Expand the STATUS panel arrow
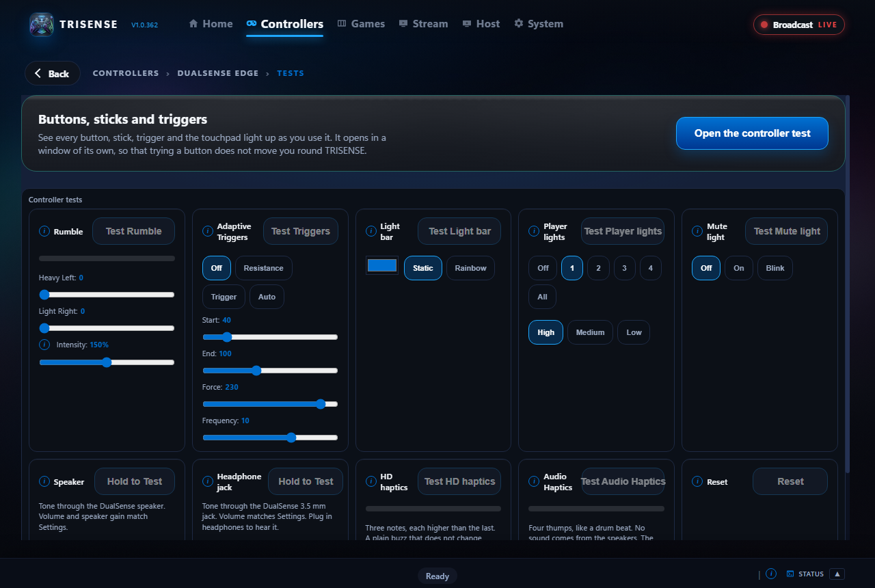This screenshot has height=588, width=875. coord(837,574)
